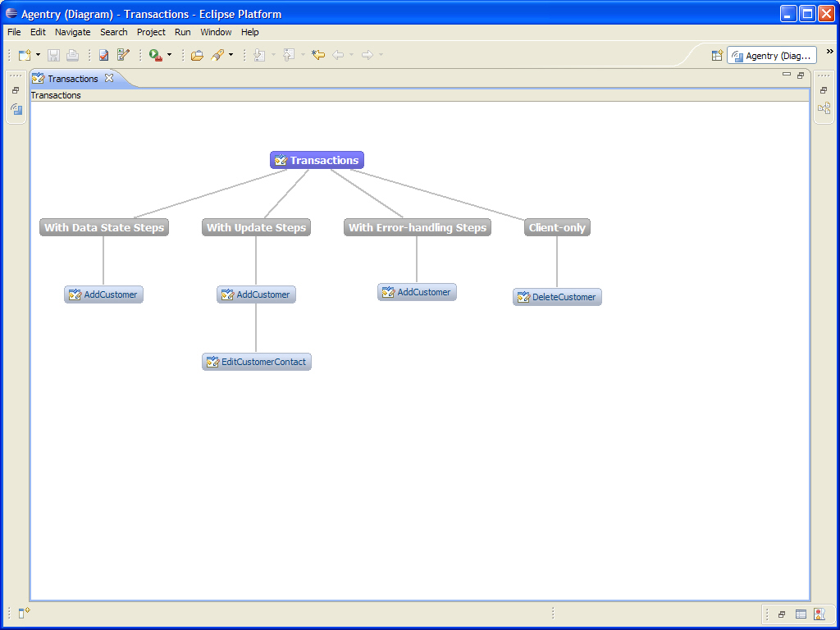Click the Open Perspective icon

coord(717,55)
